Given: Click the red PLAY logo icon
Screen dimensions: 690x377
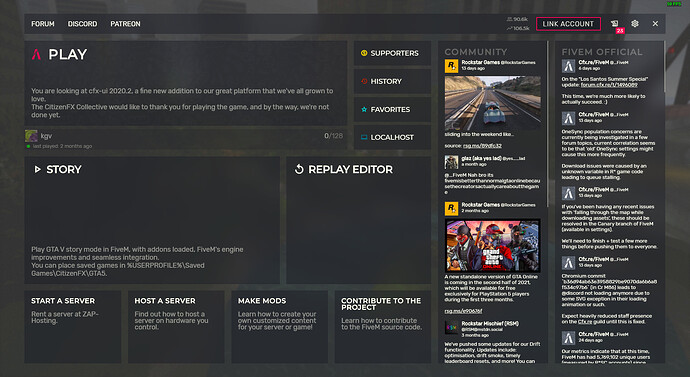Looking at the screenshot, I should click(37, 54).
